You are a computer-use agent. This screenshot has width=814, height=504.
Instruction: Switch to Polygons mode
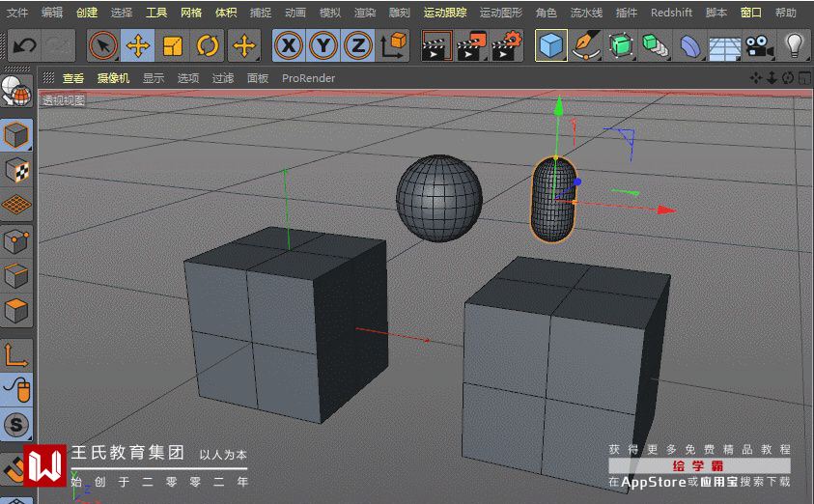[x=16, y=310]
